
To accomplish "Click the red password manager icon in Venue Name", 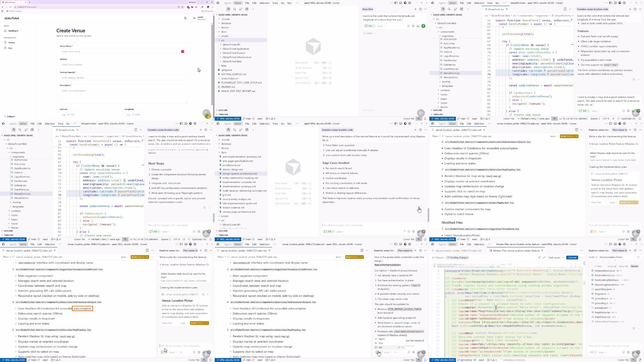I will [182, 52].
